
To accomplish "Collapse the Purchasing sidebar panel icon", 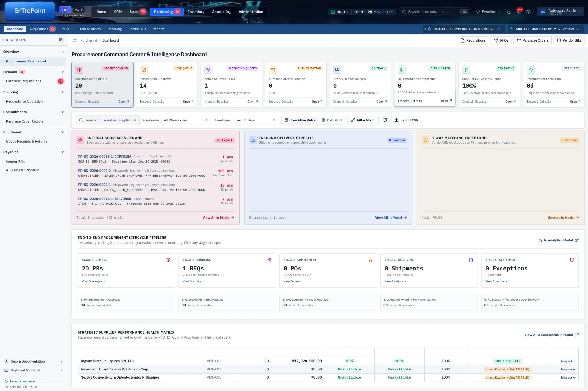I will [x=61, y=40].
